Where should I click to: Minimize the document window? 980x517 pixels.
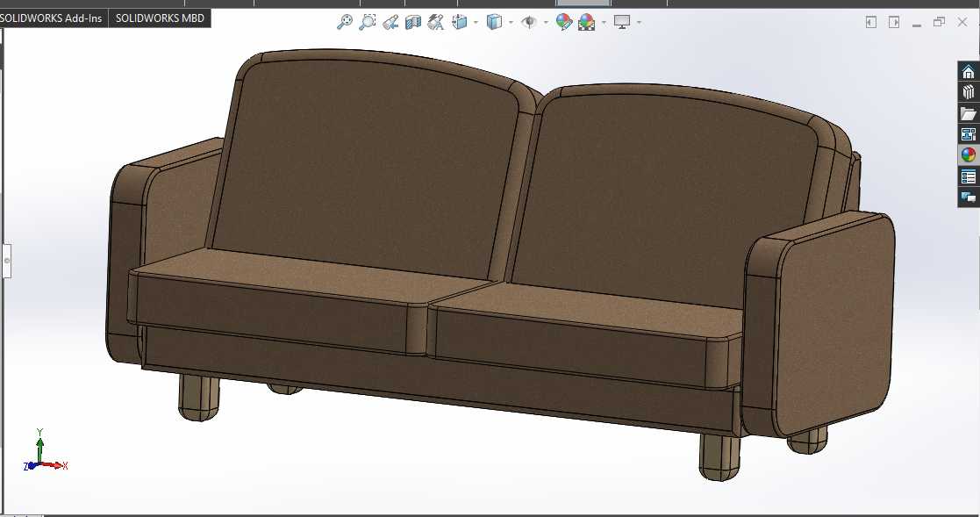(917, 24)
